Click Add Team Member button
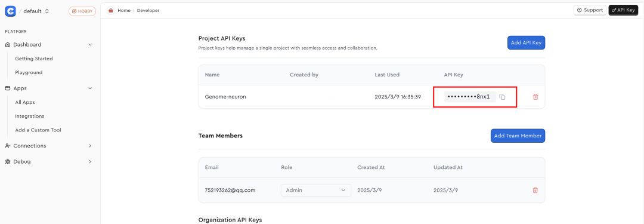 point(518,136)
